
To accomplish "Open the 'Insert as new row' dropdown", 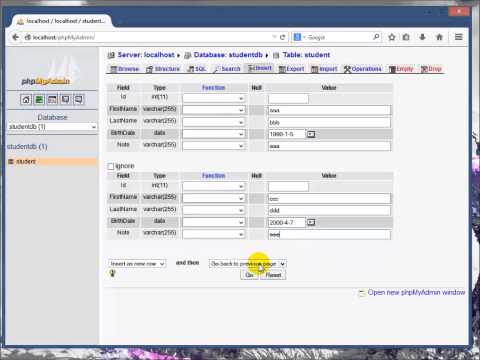I will pyautogui.click(x=137, y=264).
